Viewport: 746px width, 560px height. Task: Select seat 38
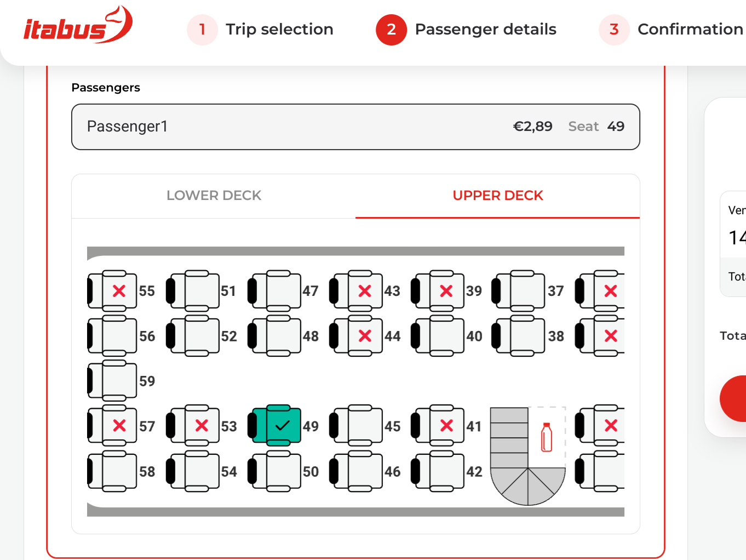click(526, 336)
